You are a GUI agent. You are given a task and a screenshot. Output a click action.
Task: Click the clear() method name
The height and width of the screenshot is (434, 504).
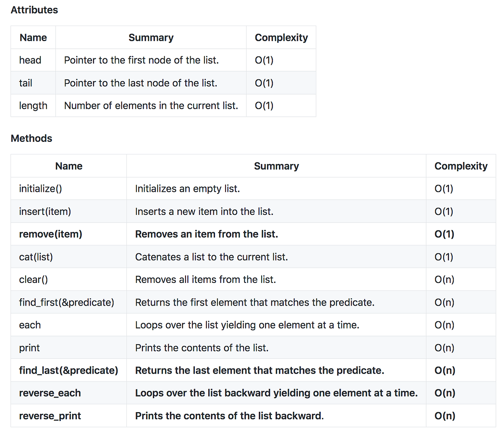coord(34,280)
